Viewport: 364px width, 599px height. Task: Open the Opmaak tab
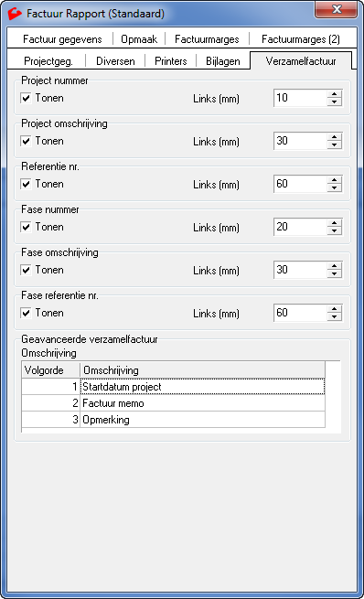point(139,39)
